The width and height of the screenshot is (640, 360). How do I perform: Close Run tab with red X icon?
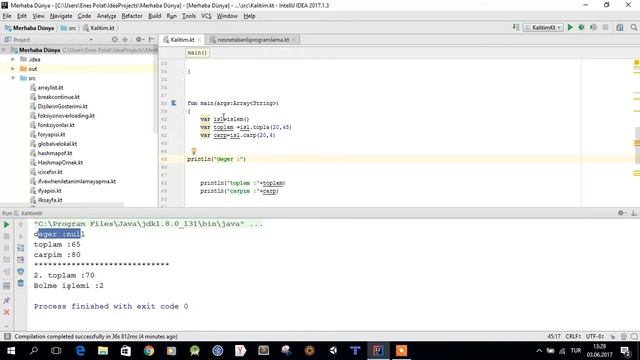pyautogui.click(x=7, y=312)
